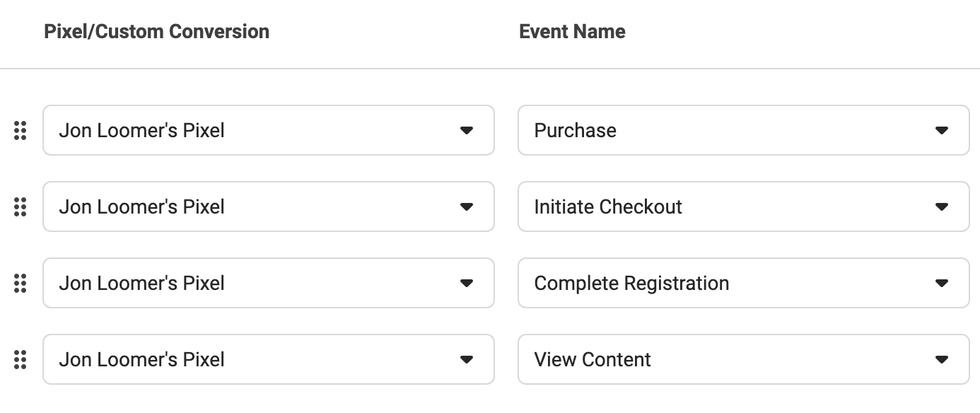Image resolution: width=980 pixels, height=413 pixels.
Task: Open the Initiate Checkout event dropdown
Action: coord(743,206)
